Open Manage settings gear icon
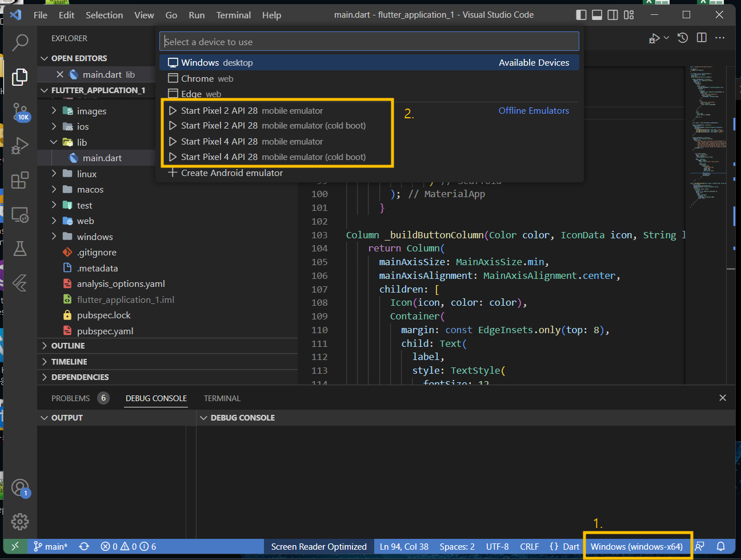This screenshot has height=560, width=741. click(x=20, y=521)
